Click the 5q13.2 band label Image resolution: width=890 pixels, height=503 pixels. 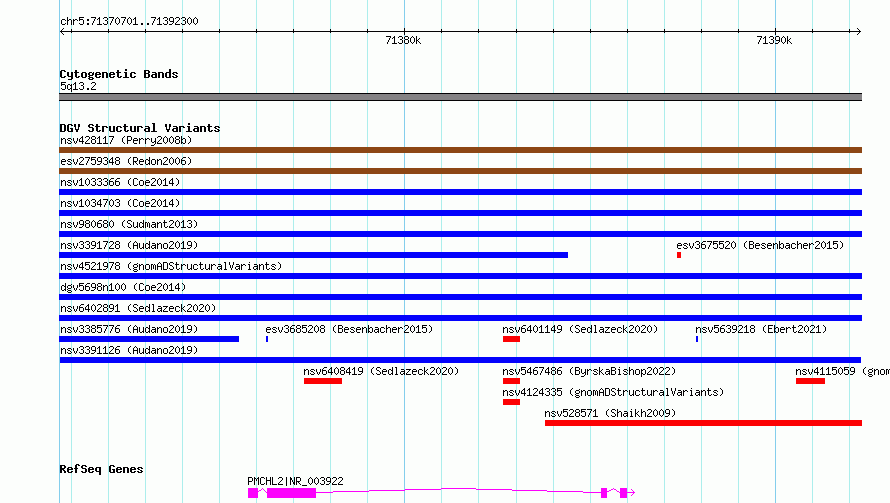click(x=78, y=87)
